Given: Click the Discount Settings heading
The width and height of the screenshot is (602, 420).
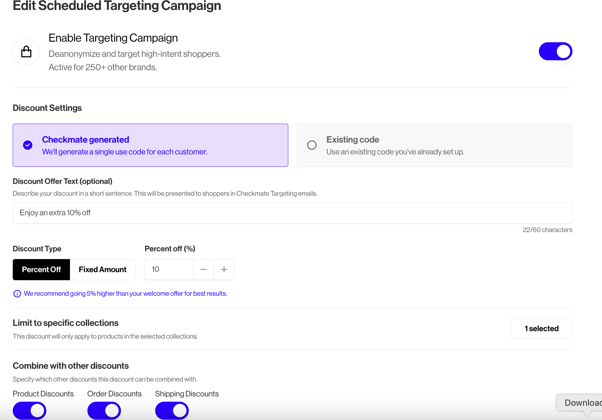Looking at the screenshot, I should (x=47, y=108).
